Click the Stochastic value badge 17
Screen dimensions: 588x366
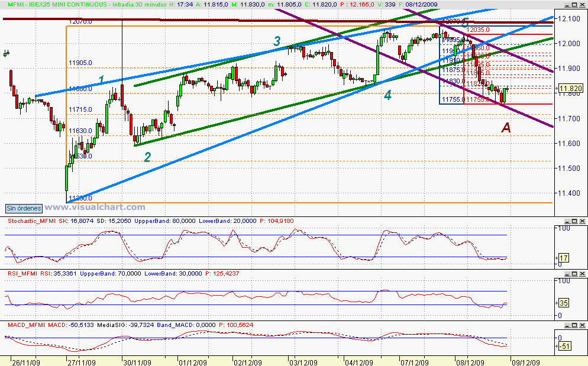(x=564, y=258)
